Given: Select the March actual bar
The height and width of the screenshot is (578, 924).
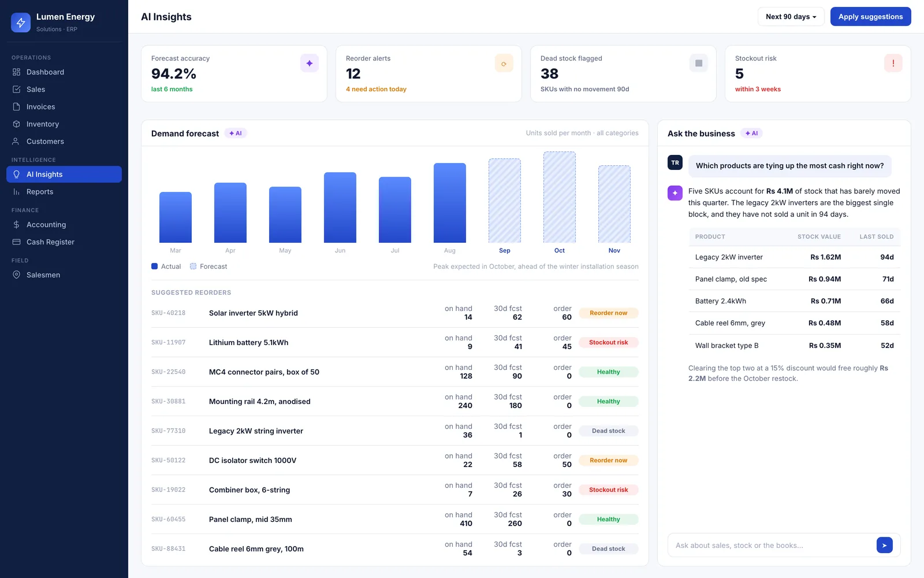Looking at the screenshot, I should point(176,217).
